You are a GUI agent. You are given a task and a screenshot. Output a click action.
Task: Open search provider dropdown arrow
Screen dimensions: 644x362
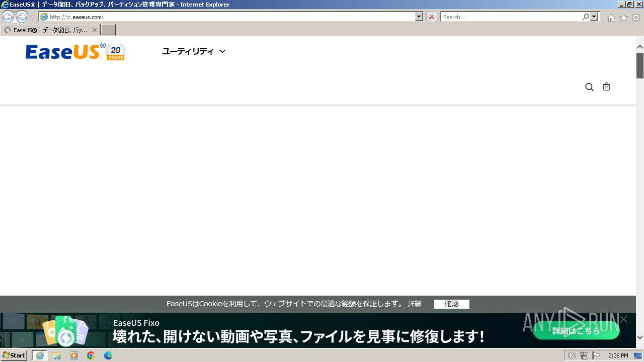pos(595,17)
